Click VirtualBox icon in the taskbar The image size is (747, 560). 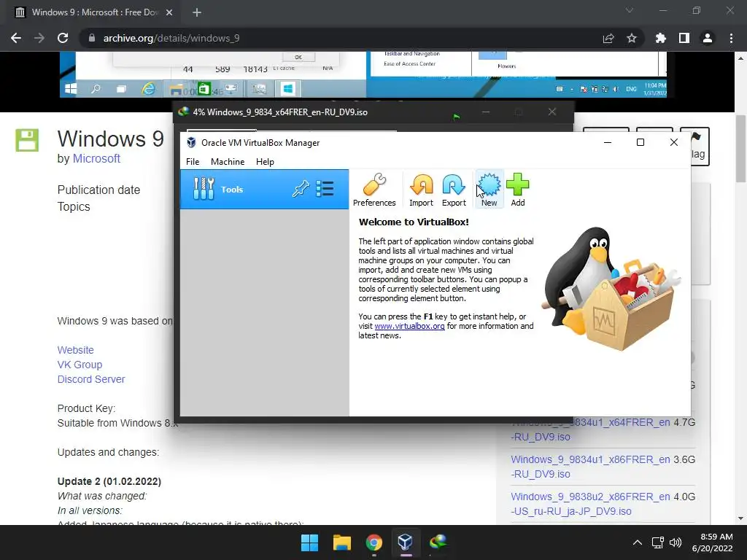point(406,542)
